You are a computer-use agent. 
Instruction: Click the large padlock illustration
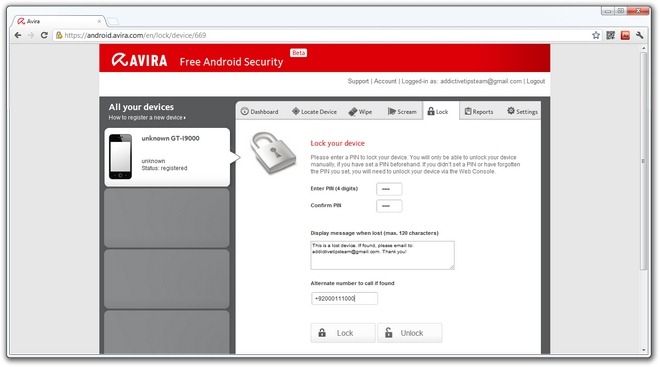(273, 152)
